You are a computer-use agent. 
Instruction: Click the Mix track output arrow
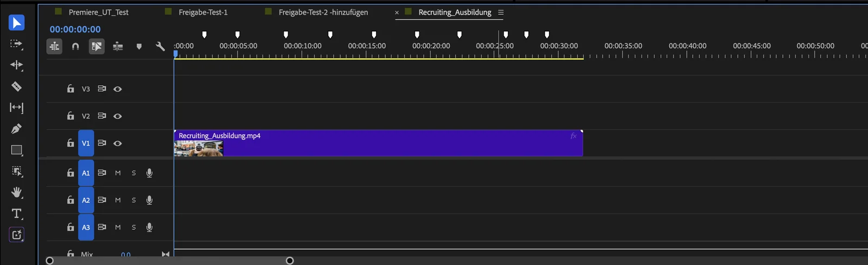[165, 254]
